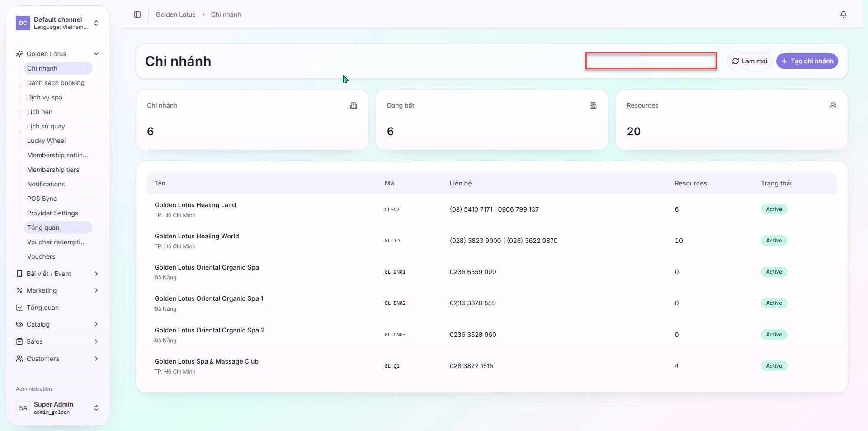
Task: Click the Bài viết / Event page icon
Action: tap(19, 274)
